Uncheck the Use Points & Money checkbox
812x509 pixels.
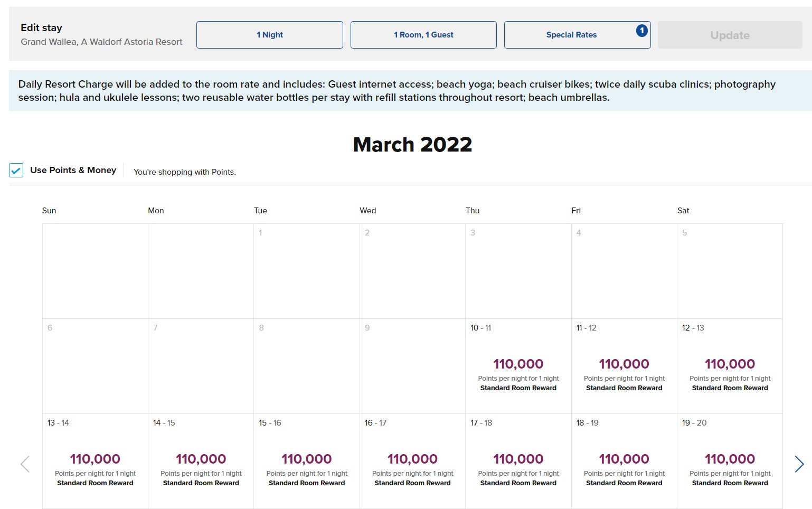click(16, 171)
